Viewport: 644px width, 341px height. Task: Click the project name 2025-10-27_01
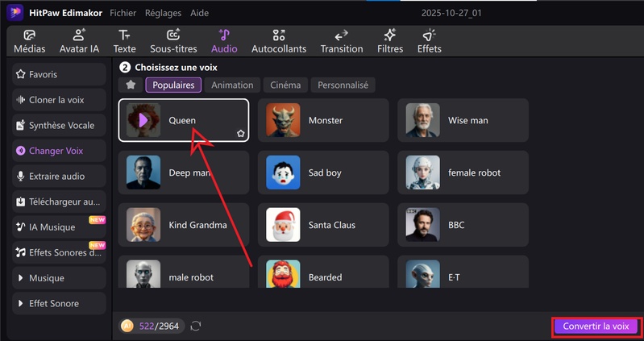451,13
